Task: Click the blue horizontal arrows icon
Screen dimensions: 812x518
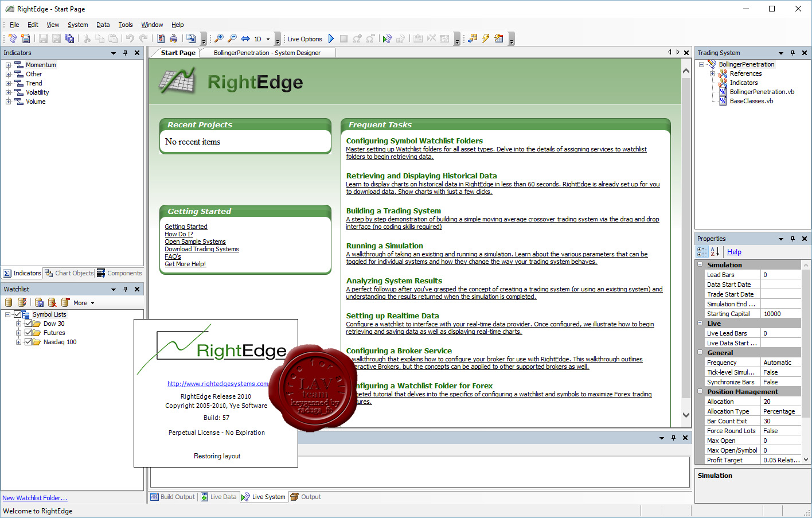Action: [x=245, y=38]
